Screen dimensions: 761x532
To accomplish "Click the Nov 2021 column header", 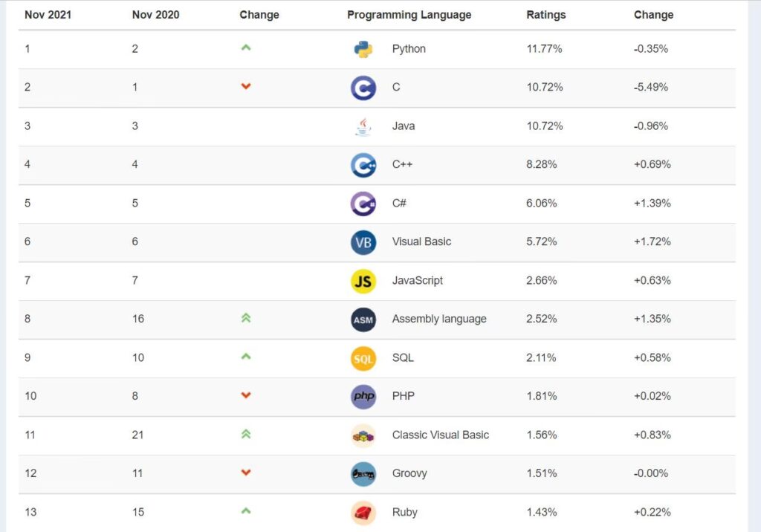I will (50, 15).
